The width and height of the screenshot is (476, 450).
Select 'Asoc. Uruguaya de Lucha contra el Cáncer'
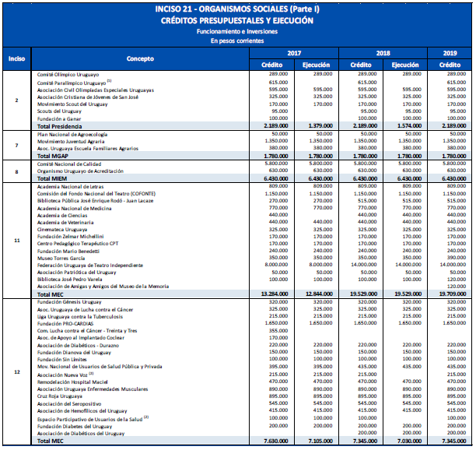85,310
